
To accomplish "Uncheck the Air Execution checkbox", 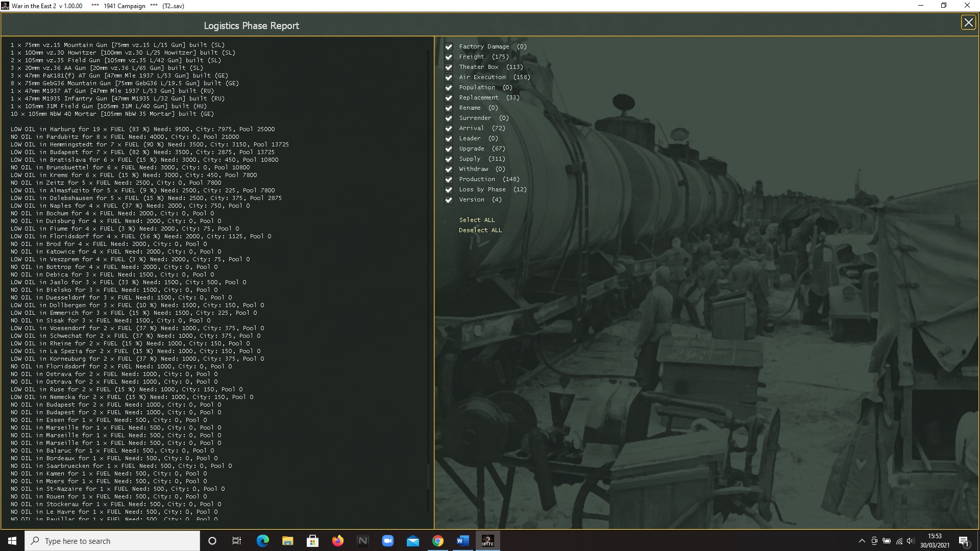I will coord(449,78).
